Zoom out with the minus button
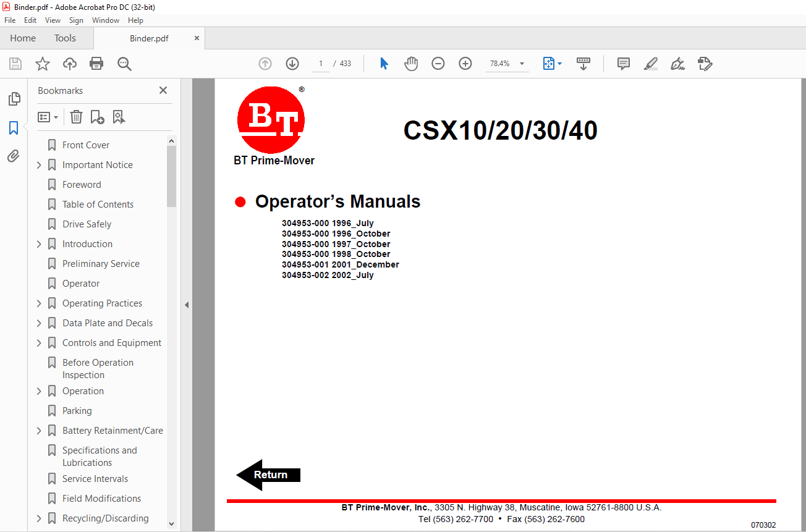This screenshot has height=532, width=806. pyautogui.click(x=438, y=64)
